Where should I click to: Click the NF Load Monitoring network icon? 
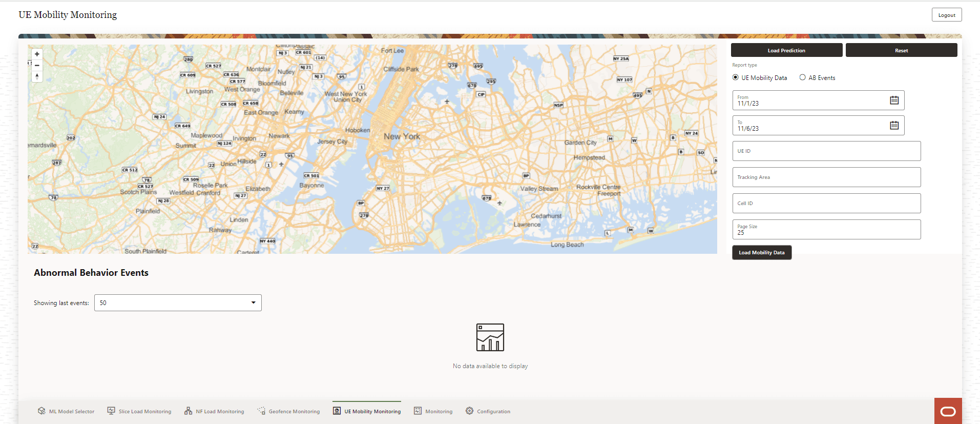coord(188,411)
